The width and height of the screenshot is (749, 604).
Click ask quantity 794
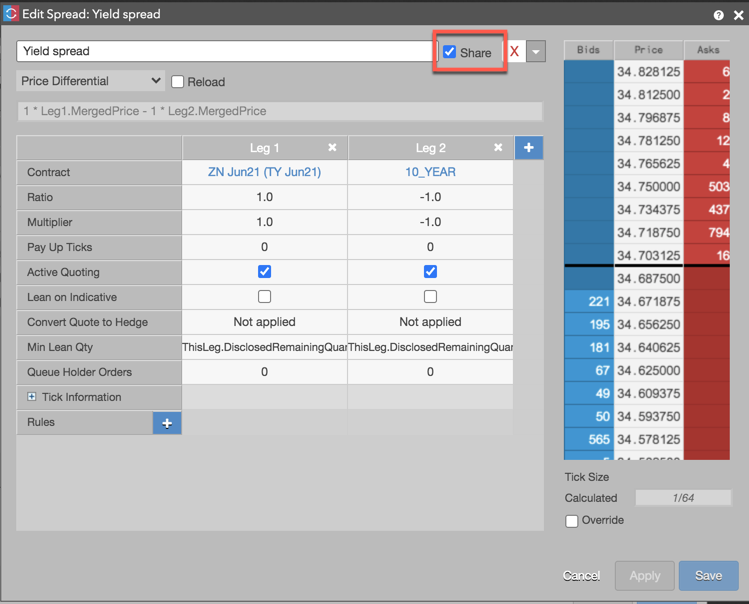(x=707, y=233)
